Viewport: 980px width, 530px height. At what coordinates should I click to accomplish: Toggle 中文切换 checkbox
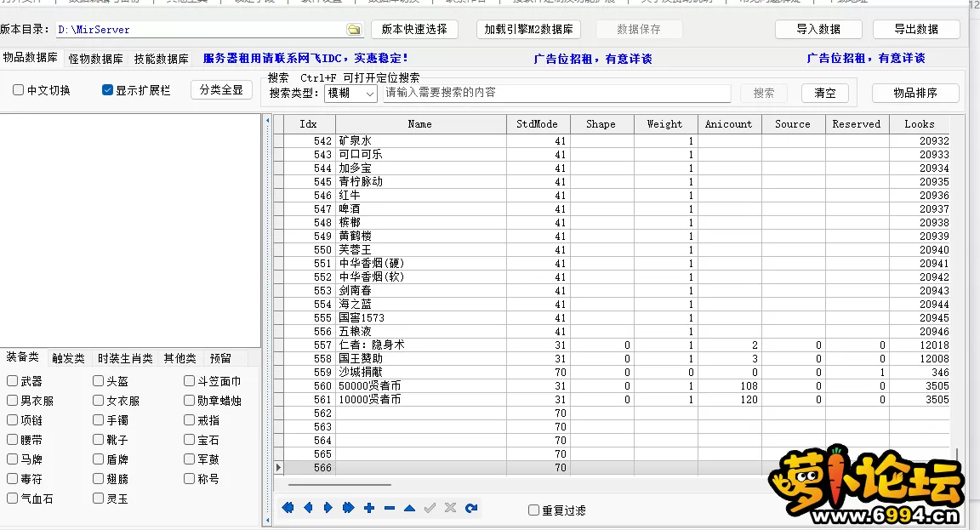coord(18,90)
